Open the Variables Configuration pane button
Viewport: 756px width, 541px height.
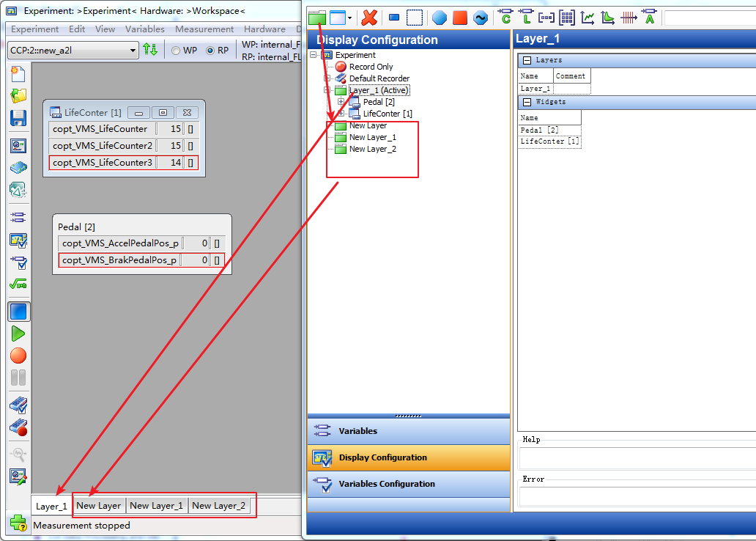point(409,484)
